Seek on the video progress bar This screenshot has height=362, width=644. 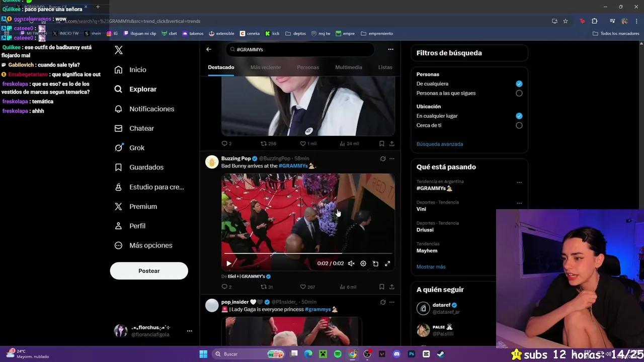[x=308, y=253]
